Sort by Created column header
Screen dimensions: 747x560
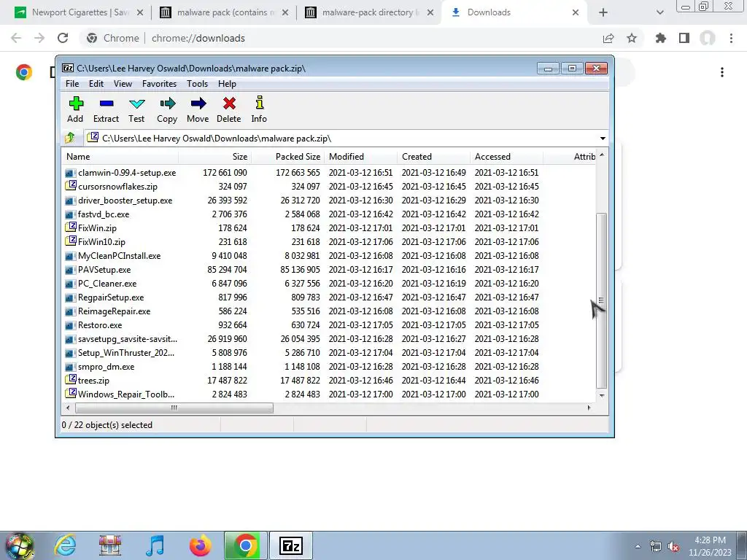pos(433,157)
